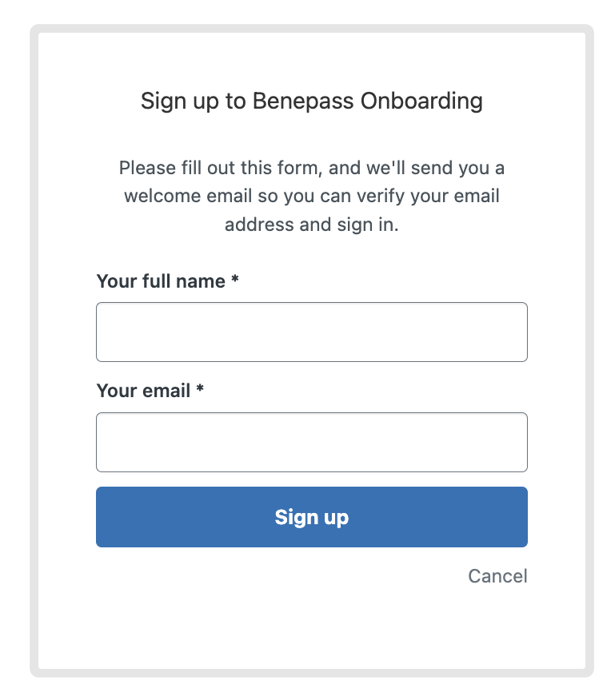Click the welcome email instruction paragraph

pos(311,196)
